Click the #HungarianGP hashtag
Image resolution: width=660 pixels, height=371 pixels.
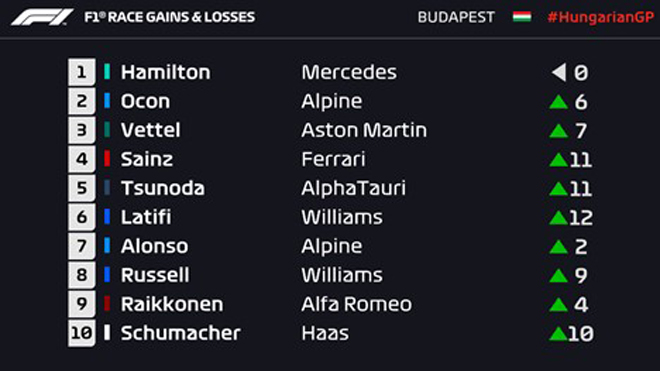click(x=601, y=17)
